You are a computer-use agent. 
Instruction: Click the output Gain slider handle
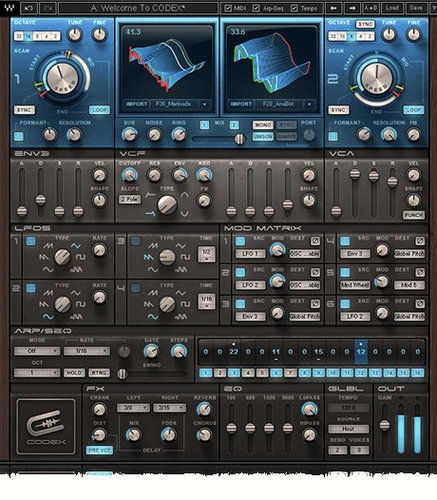[x=384, y=425]
